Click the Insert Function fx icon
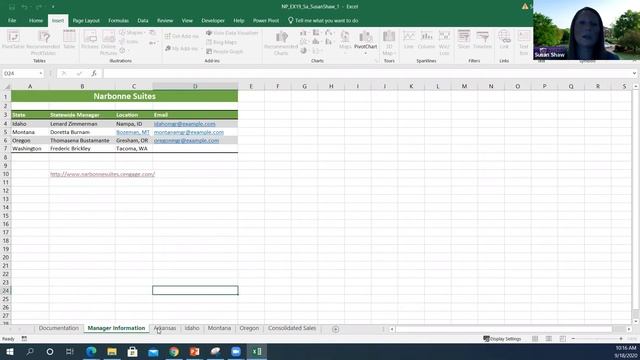Image resolution: width=640 pixels, height=360 pixels. pyautogui.click(x=94, y=73)
